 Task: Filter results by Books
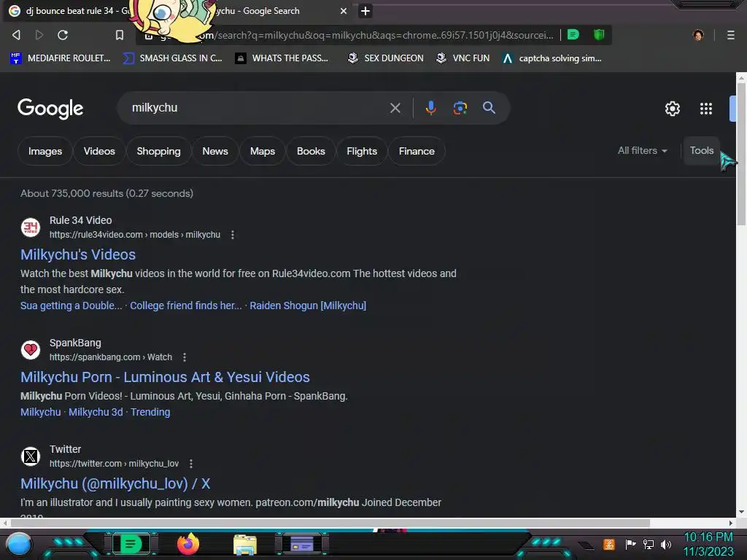(311, 151)
